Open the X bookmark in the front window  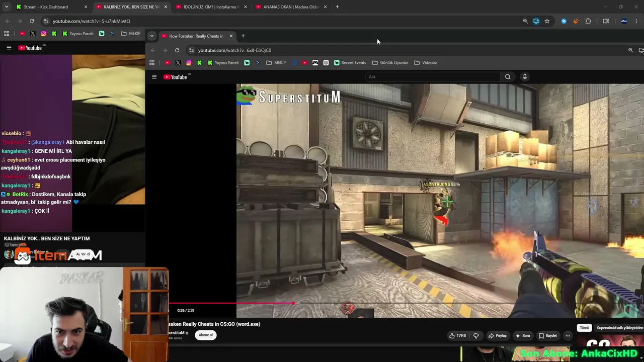(x=178, y=63)
